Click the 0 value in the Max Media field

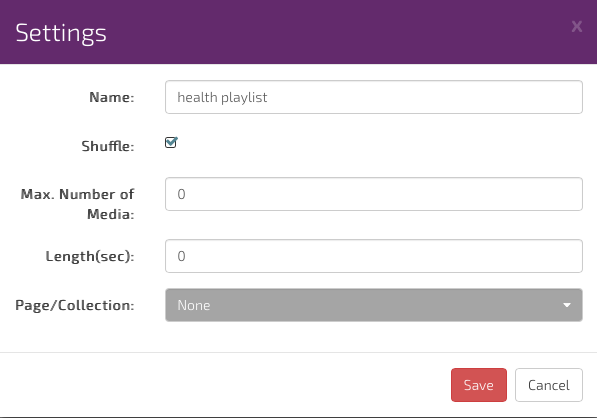[x=181, y=194]
